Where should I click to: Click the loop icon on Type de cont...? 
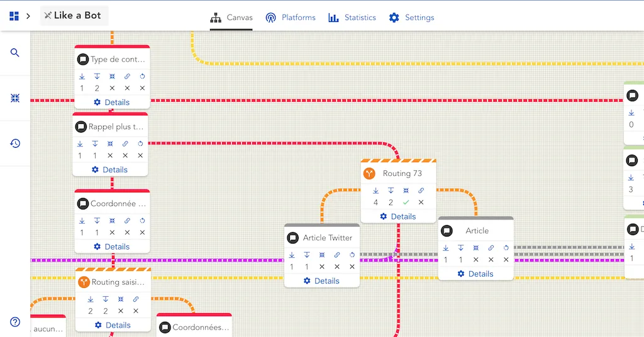coord(142,76)
